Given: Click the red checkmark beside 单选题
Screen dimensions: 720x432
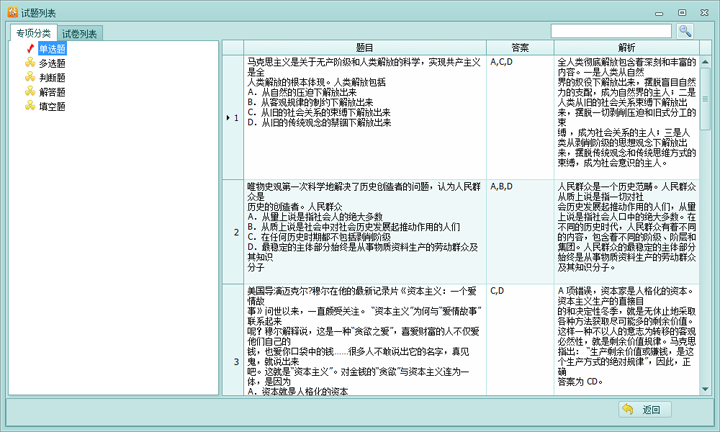Looking at the screenshot, I should (30, 48).
